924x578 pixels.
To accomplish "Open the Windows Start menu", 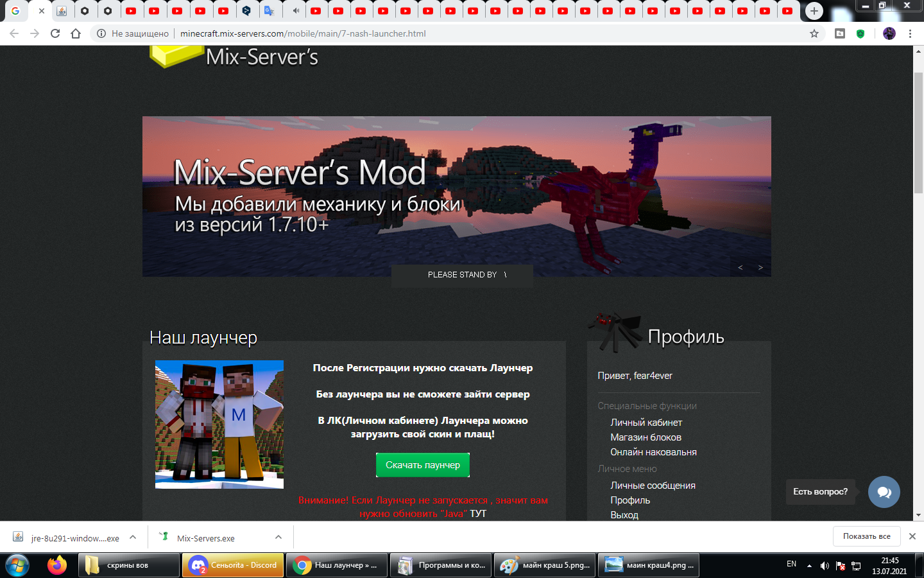I will (x=17, y=565).
